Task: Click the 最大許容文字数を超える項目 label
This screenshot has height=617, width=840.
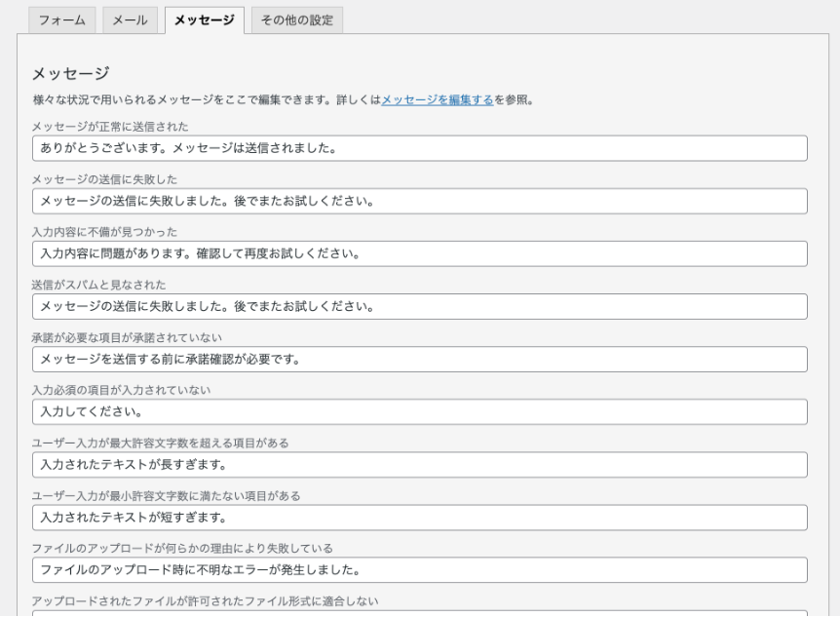Action: click(160, 443)
